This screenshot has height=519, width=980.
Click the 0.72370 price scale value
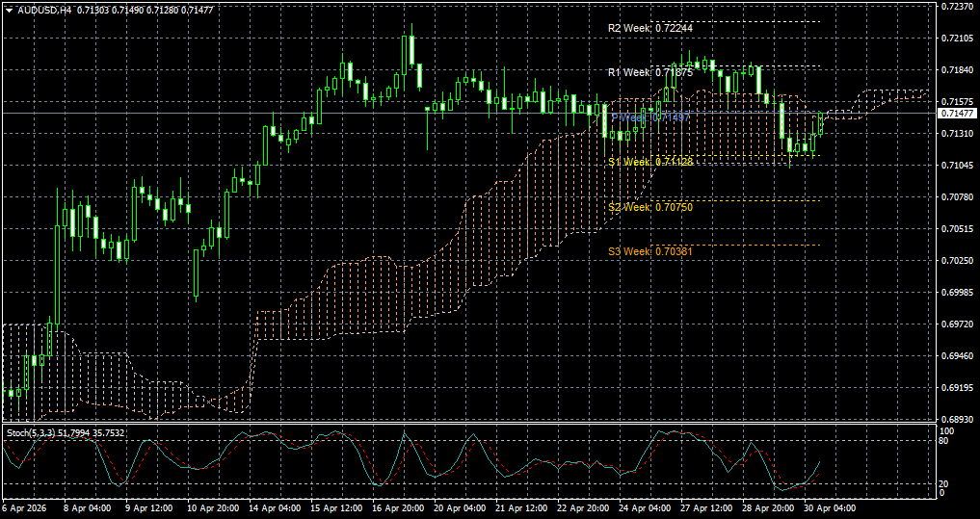(x=957, y=6)
